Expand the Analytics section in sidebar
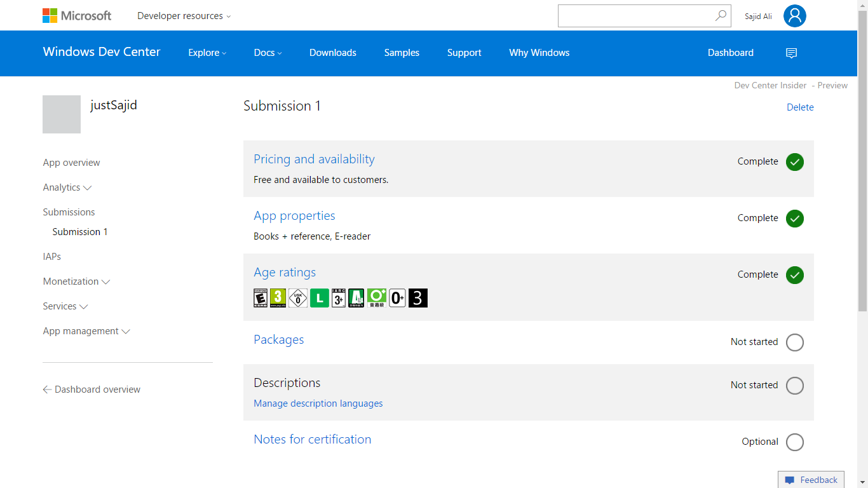Image resolution: width=868 pixels, height=488 pixels. click(67, 187)
